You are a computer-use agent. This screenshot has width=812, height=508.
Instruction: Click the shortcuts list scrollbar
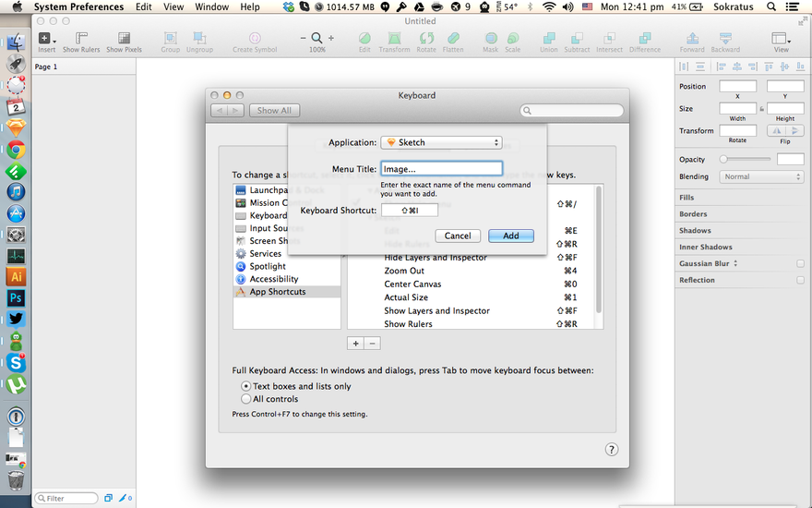point(599,250)
